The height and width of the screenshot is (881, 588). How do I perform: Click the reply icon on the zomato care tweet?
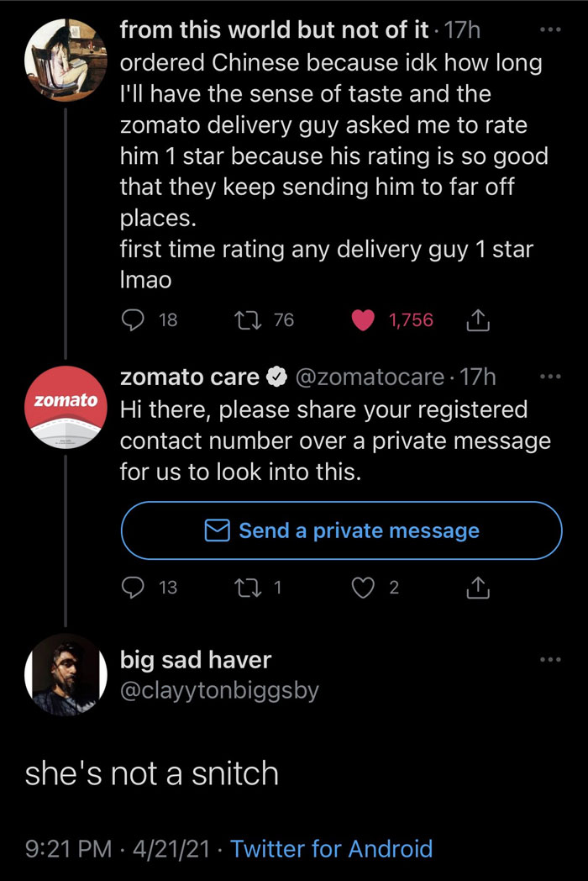click(x=131, y=587)
